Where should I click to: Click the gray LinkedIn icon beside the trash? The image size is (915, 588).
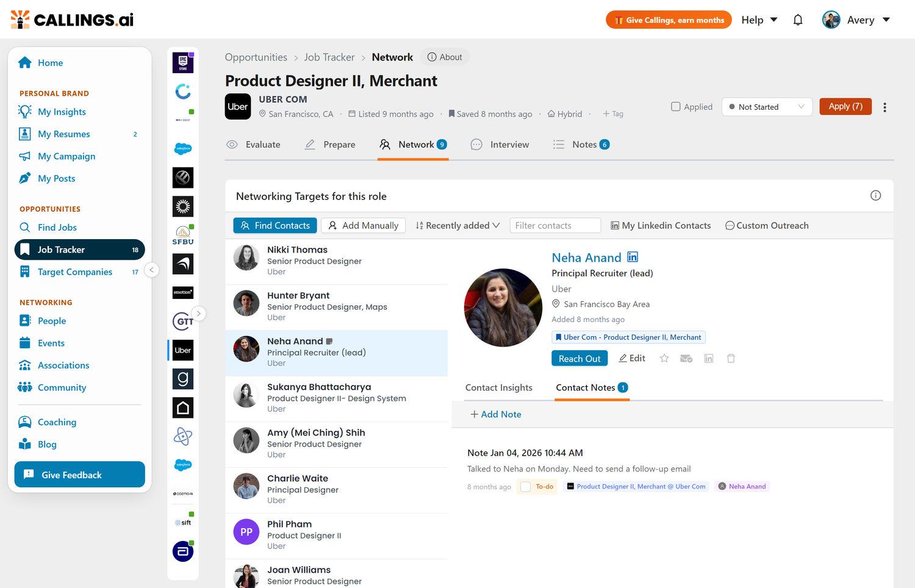tap(709, 359)
